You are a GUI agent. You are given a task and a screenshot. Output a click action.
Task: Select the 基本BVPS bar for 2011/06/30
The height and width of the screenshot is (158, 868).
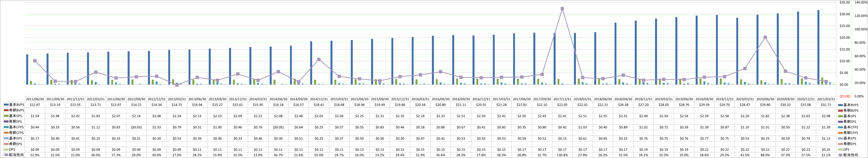[27, 70]
